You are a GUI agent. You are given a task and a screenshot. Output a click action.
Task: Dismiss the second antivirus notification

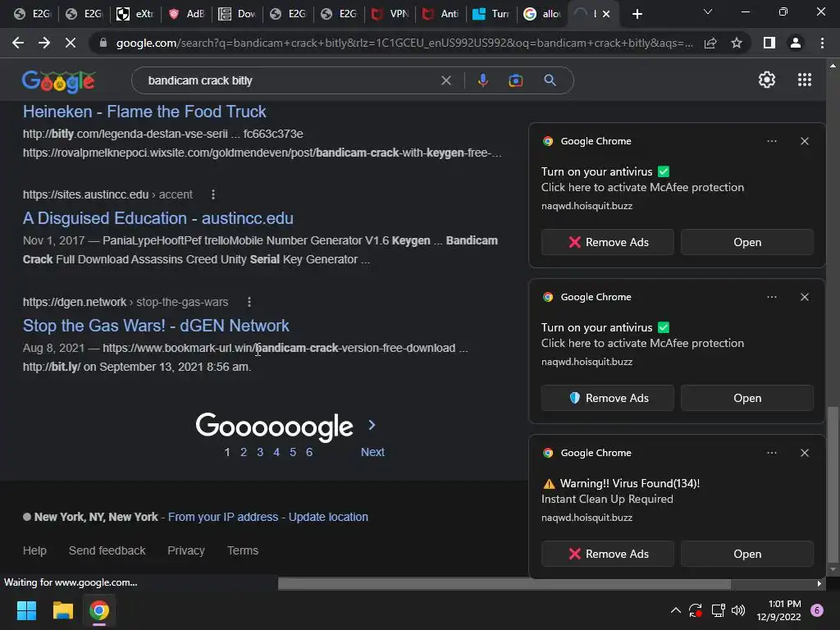click(x=805, y=297)
